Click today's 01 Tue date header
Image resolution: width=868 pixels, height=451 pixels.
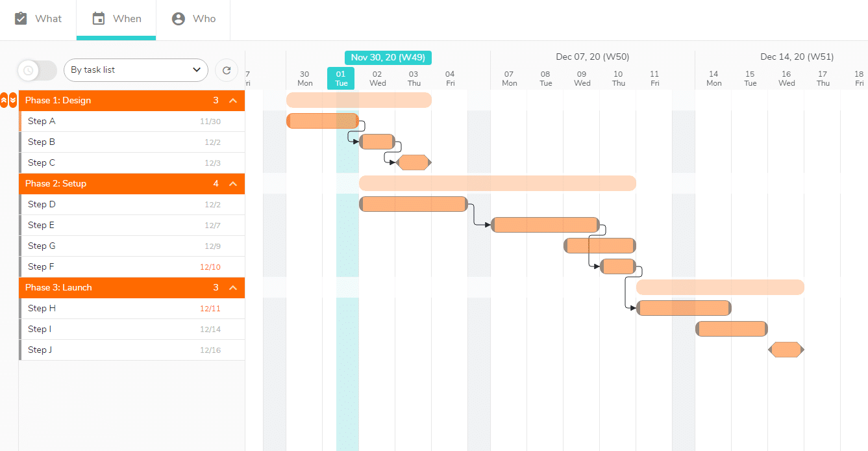point(341,78)
